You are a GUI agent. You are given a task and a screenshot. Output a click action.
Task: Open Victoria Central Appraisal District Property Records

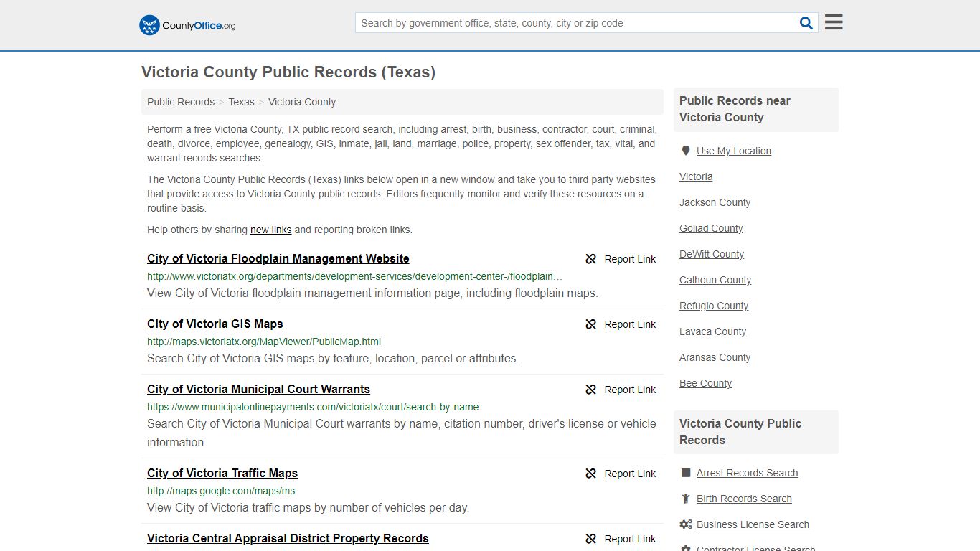tap(288, 539)
